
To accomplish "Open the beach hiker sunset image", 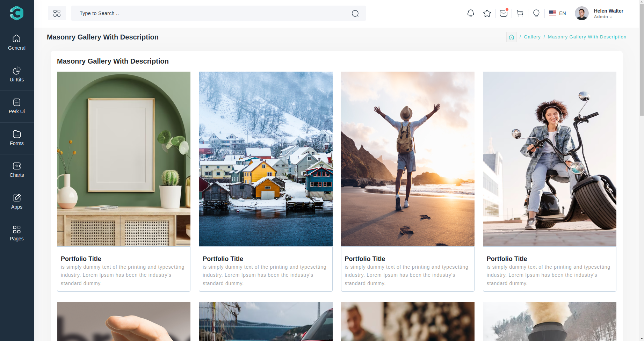I will tap(407, 159).
